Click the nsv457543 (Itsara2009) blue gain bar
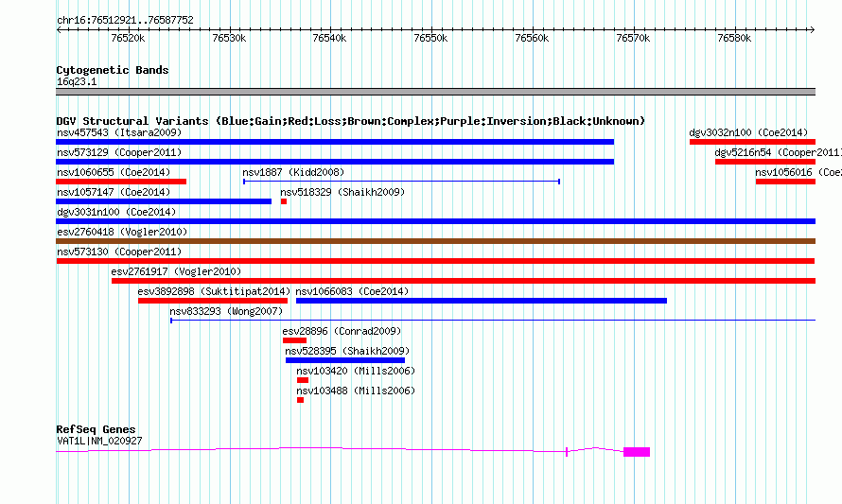The height and width of the screenshot is (504, 842). pyautogui.click(x=335, y=142)
